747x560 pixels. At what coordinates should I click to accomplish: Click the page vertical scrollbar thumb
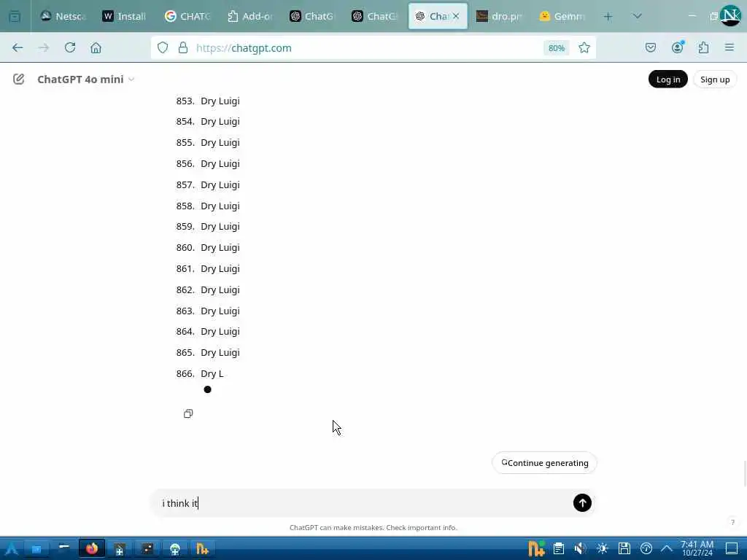tap(744, 473)
